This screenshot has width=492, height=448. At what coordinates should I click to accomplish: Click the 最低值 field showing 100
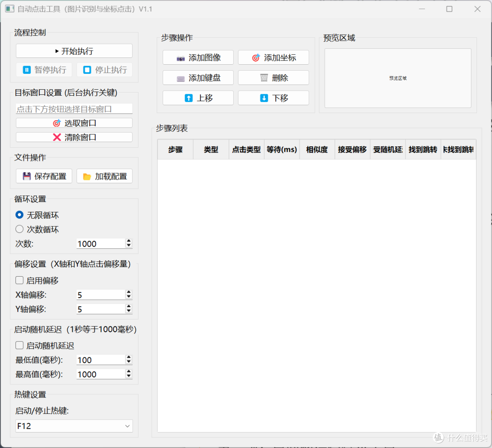[101, 360]
